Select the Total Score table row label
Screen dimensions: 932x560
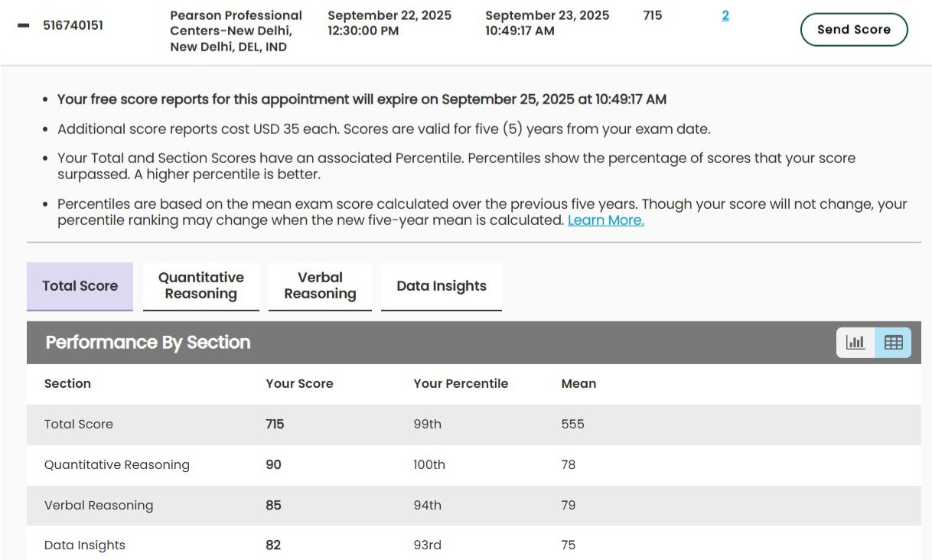[79, 425]
